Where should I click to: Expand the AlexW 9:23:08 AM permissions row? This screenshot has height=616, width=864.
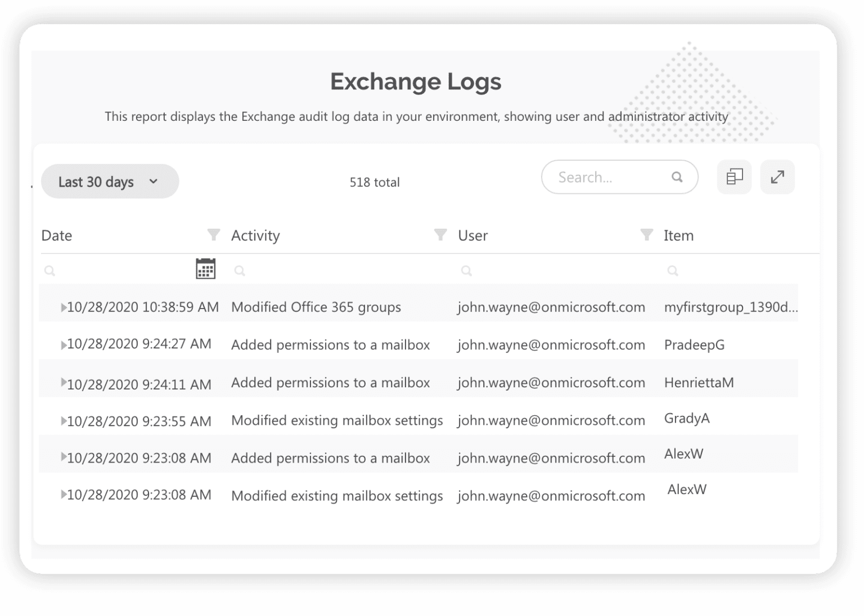click(x=64, y=458)
